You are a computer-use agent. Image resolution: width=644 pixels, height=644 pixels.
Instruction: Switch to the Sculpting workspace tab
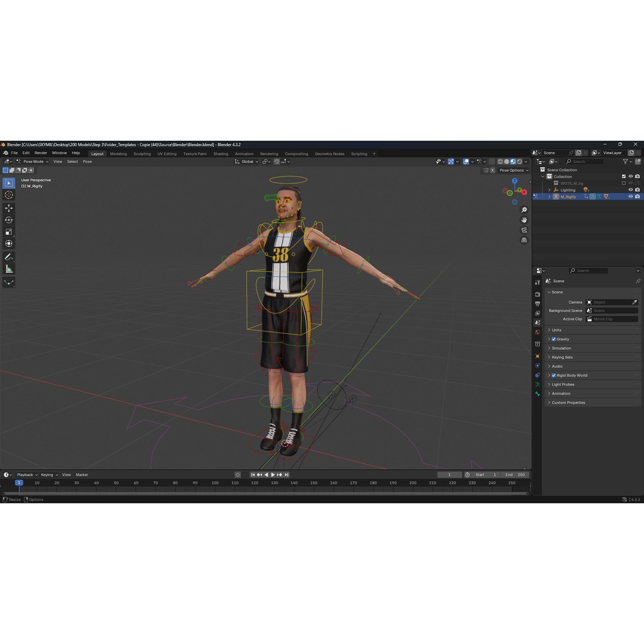[x=142, y=154]
